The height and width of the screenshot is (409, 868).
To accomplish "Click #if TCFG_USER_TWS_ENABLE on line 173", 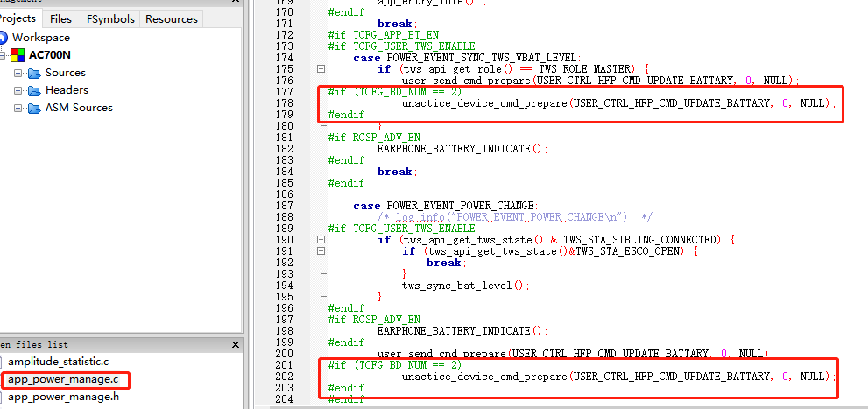I will pos(401,46).
